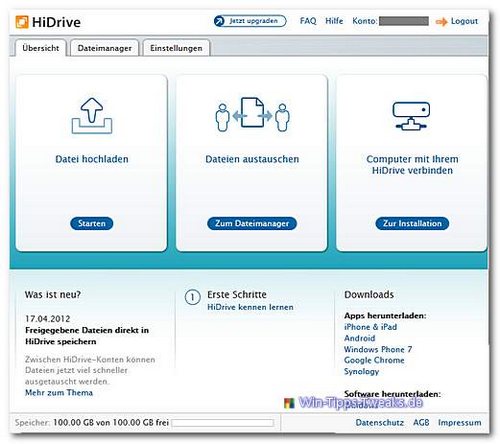Click the Freigegebene Dateien direkt in HiDrive speichern headline

[87, 336]
